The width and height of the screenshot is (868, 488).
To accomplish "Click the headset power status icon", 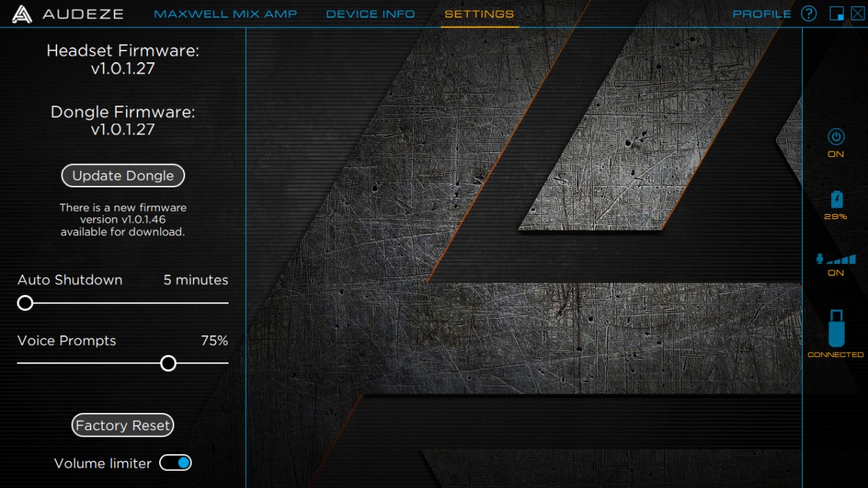I will (x=835, y=137).
